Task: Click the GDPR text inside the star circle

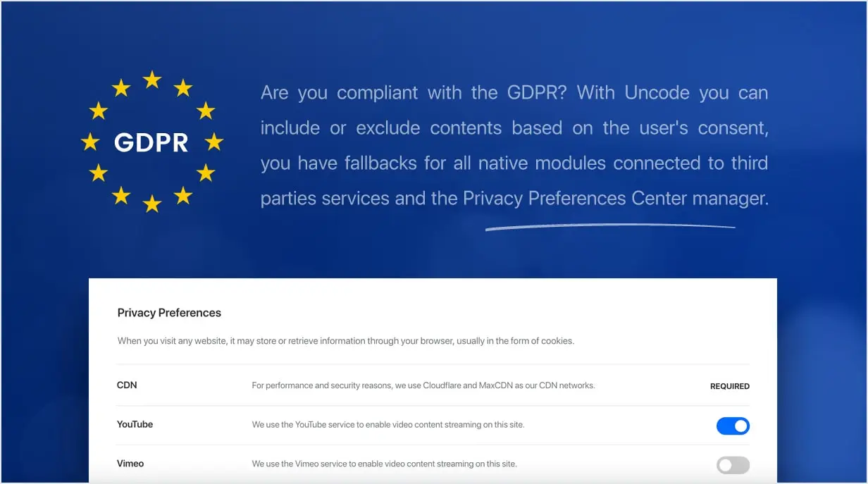Action: click(x=151, y=142)
